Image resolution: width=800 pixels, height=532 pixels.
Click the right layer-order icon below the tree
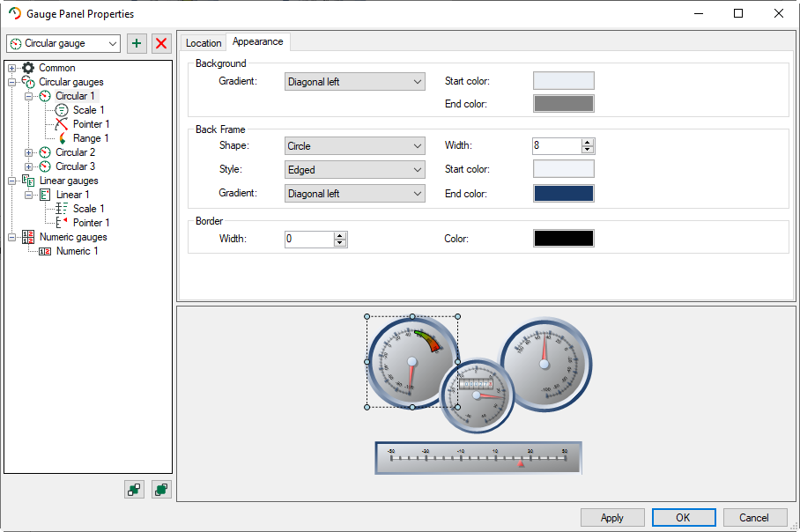[x=161, y=490]
